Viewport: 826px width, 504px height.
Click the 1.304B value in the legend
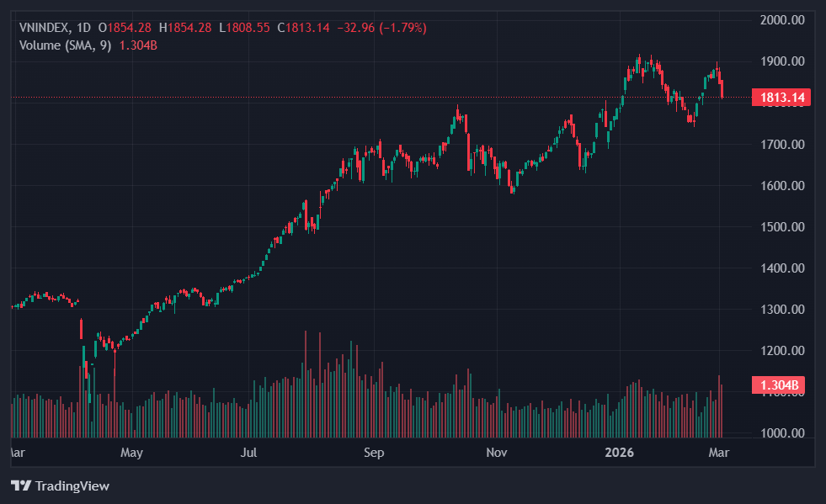point(138,45)
